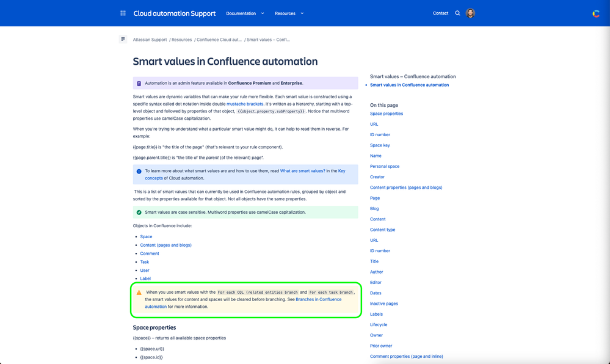Click the green checkmark icon in case-sensitive note
Screen dimensions: 610x364
coord(139,213)
